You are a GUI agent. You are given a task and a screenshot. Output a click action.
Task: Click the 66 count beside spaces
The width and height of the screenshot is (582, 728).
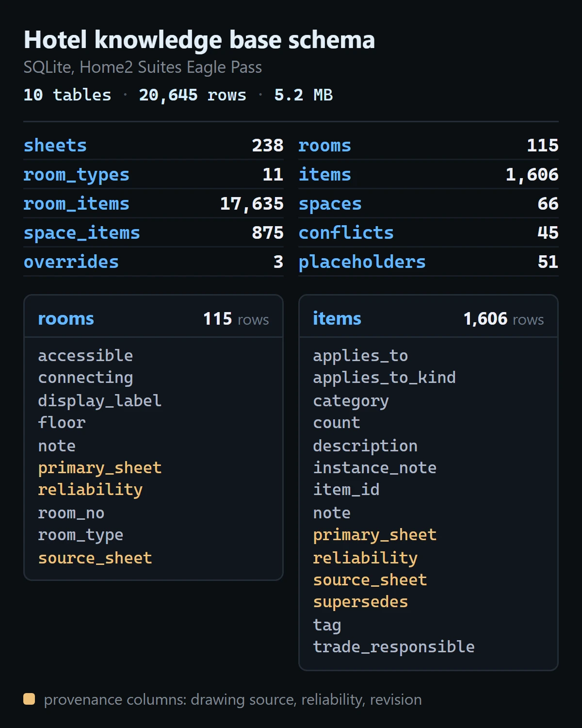(548, 204)
